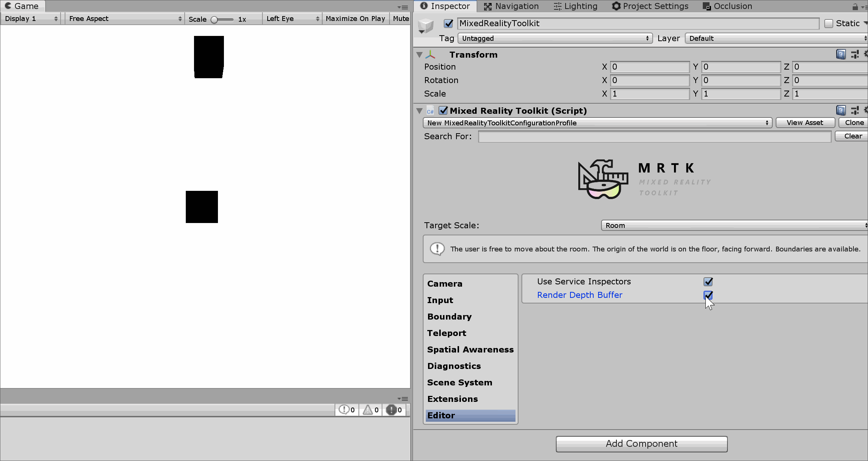Click the Project Settings tab icon
868x461 pixels.
coord(615,6)
